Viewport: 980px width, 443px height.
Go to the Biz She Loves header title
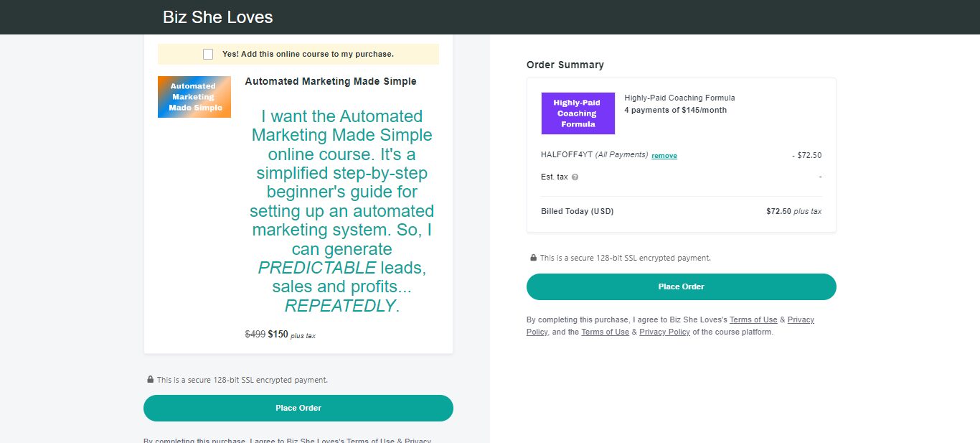pos(218,17)
